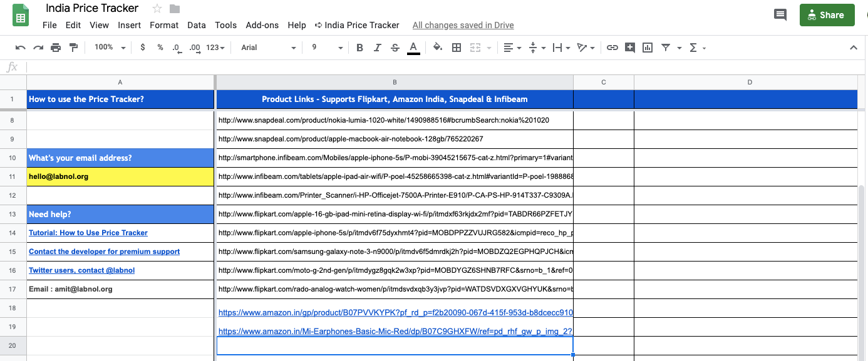The height and width of the screenshot is (361, 868).
Task: Open text rotation dropdown
Action: 586,48
